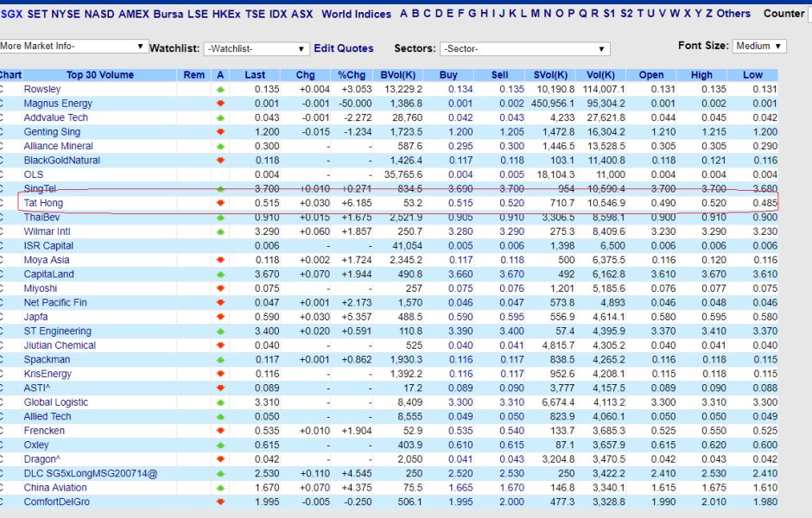The height and width of the screenshot is (518, 812).
Task: Click the red down arrow in Tat Hong row
Action: (x=220, y=203)
